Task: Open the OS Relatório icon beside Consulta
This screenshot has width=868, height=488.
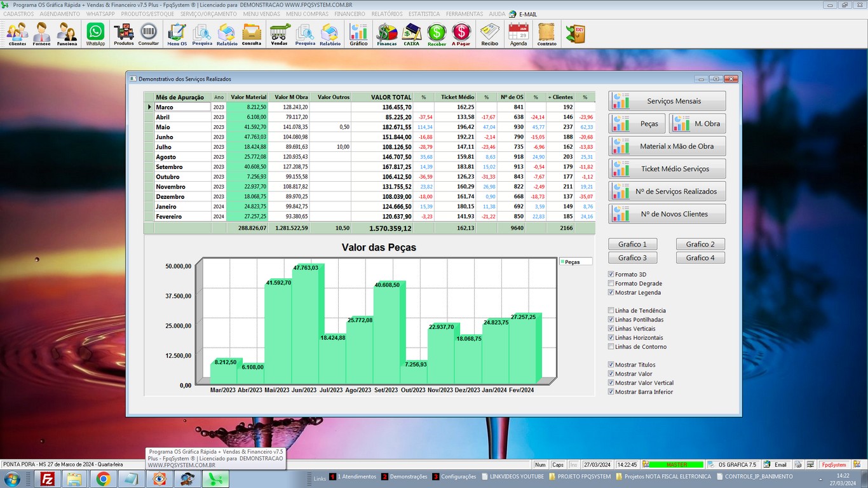Action: 227,34
